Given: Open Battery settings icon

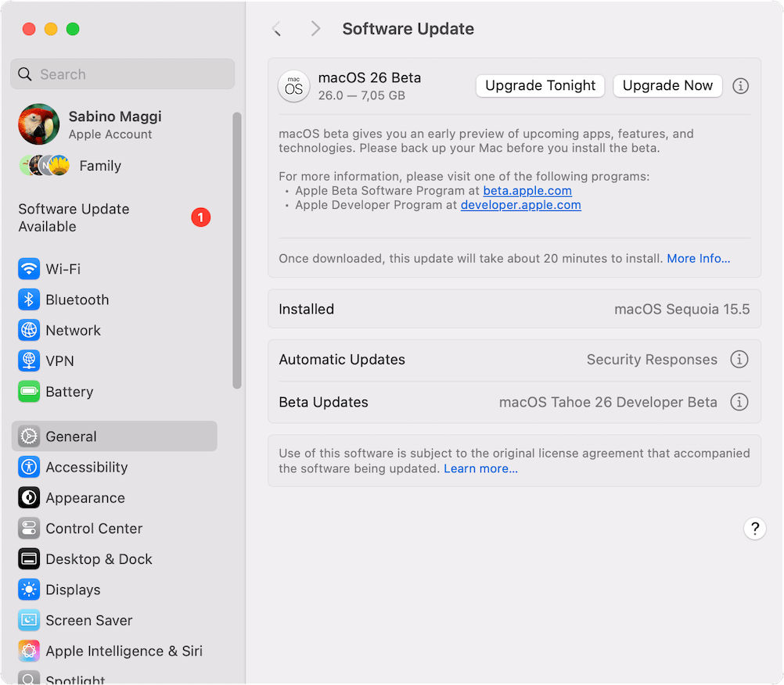Looking at the screenshot, I should [29, 392].
